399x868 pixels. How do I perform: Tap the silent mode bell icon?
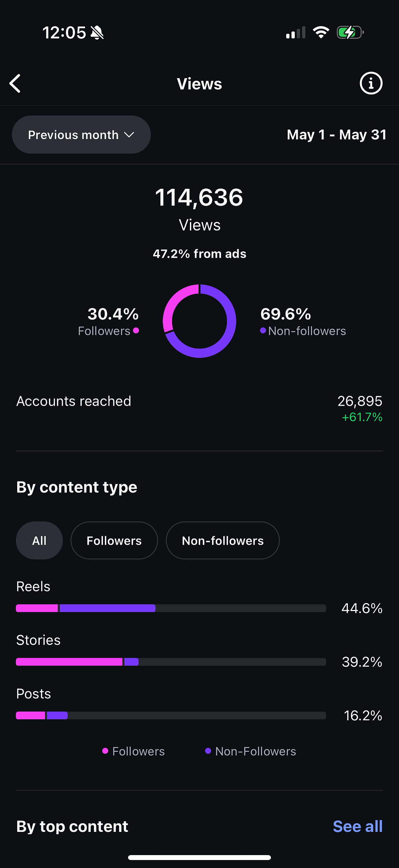coord(97,33)
